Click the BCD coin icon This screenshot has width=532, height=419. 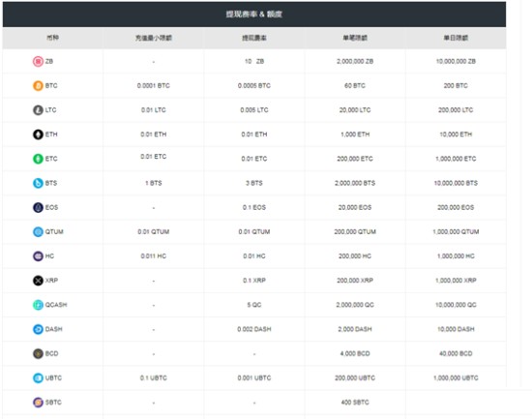(x=38, y=353)
